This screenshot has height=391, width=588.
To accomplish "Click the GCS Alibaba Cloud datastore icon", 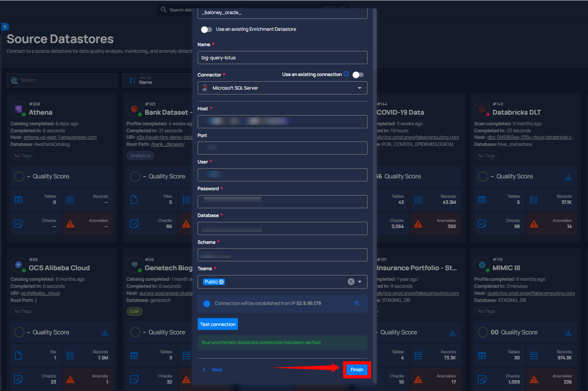I will click(x=18, y=264).
